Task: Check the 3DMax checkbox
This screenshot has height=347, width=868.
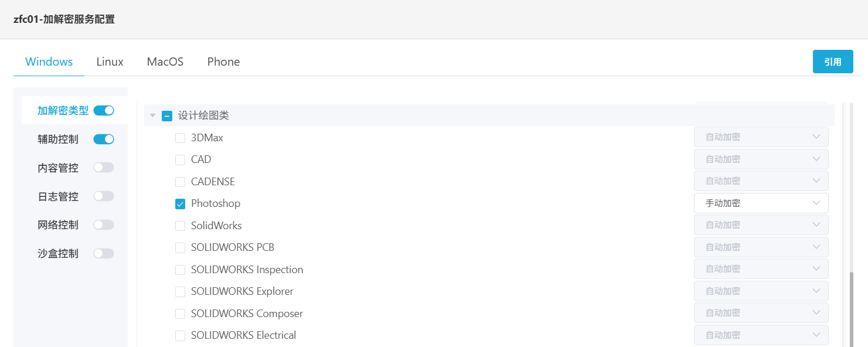Action: point(181,138)
